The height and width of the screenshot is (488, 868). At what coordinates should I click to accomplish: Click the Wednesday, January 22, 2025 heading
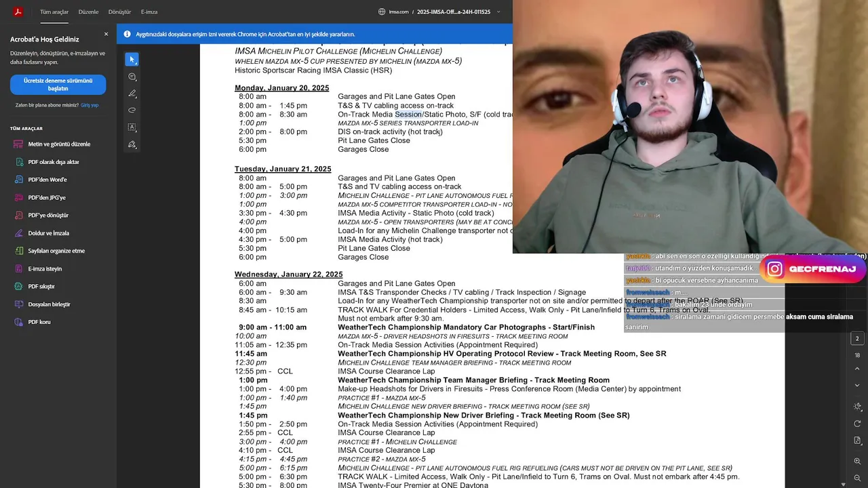tap(288, 274)
